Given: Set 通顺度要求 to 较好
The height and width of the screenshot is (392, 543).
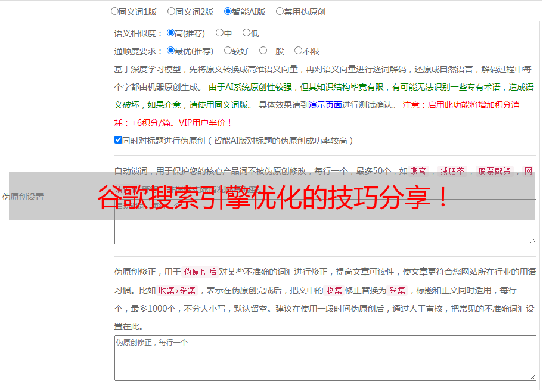Looking at the screenshot, I should pos(228,51).
